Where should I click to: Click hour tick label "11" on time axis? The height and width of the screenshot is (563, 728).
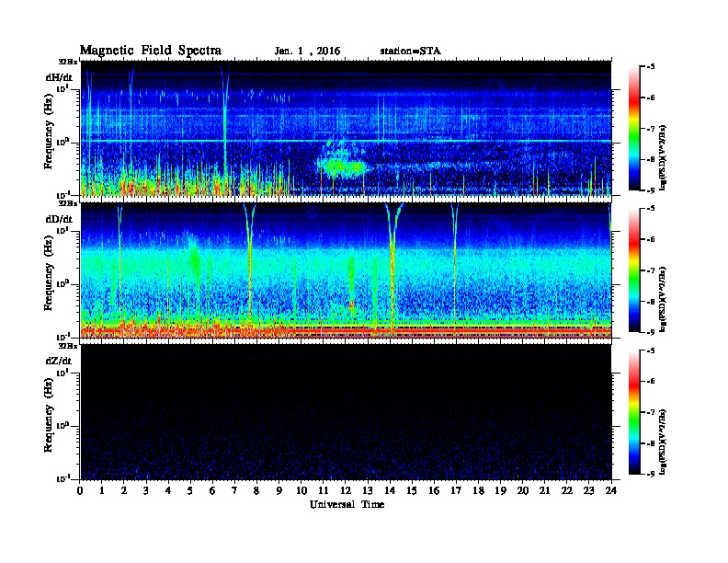point(324,490)
